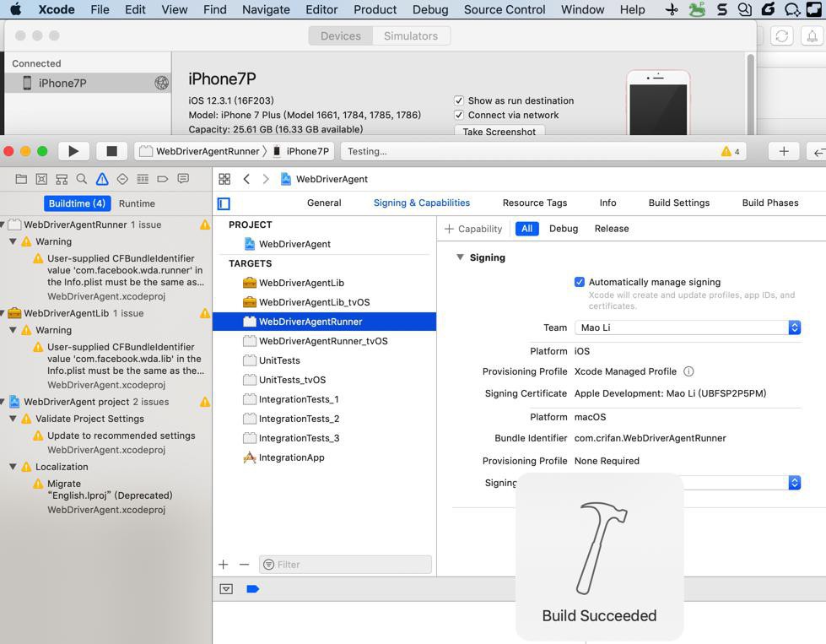Screen dimensions: 826x644
Task: Open the Source Control navigator icon
Action: point(41,179)
